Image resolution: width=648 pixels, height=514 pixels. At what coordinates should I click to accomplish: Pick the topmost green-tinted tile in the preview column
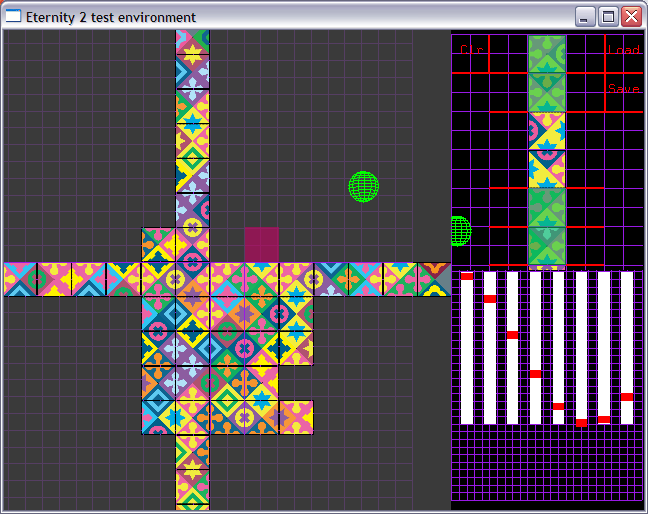click(547, 54)
